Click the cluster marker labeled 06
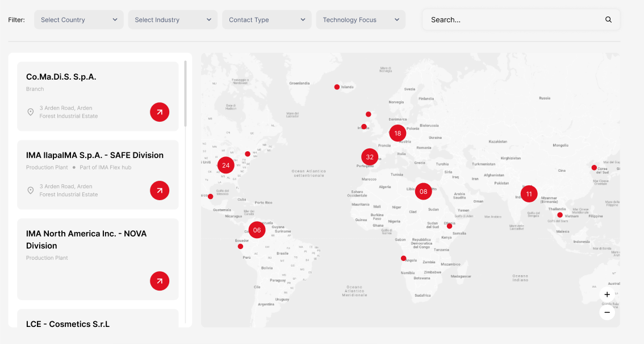 pyautogui.click(x=257, y=230)
